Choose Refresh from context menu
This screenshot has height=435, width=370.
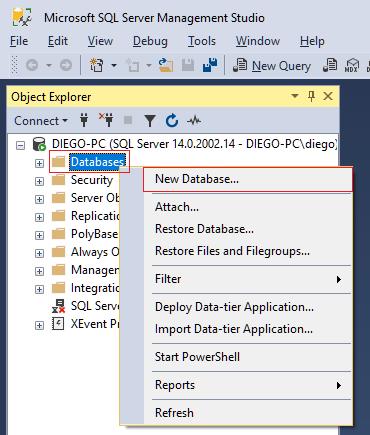(248, 413)
